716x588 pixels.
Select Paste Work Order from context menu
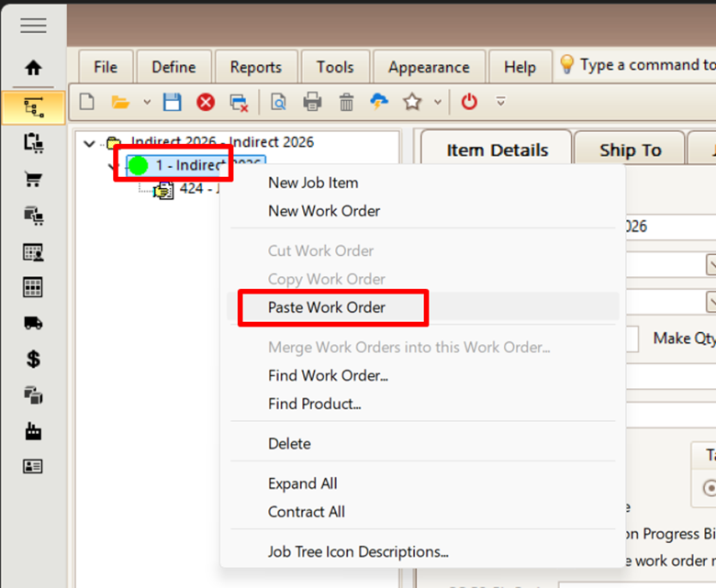327,307
